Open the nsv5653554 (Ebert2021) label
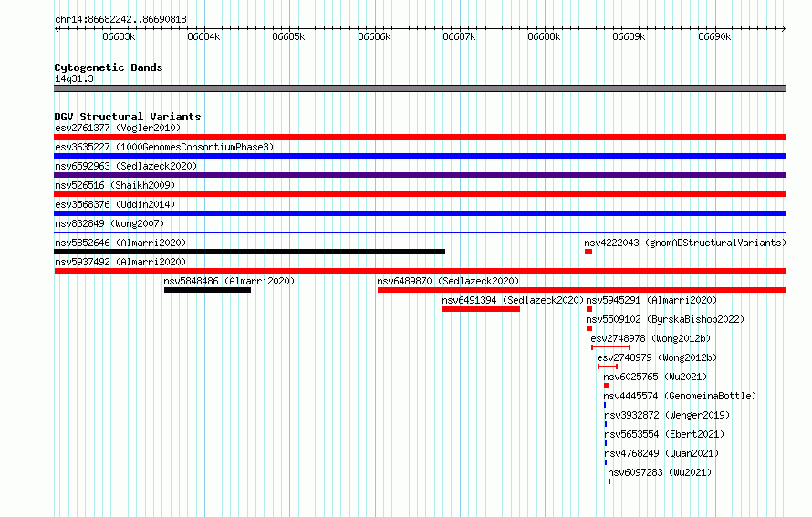 click(x=664, y=434)
